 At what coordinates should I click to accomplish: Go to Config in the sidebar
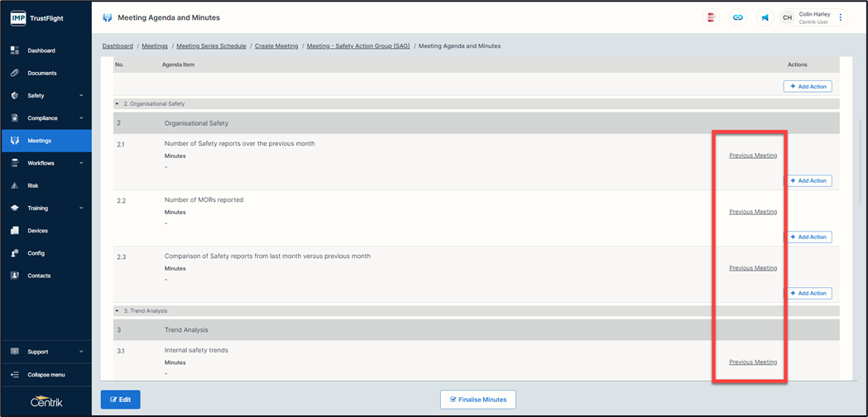point(36,253)
